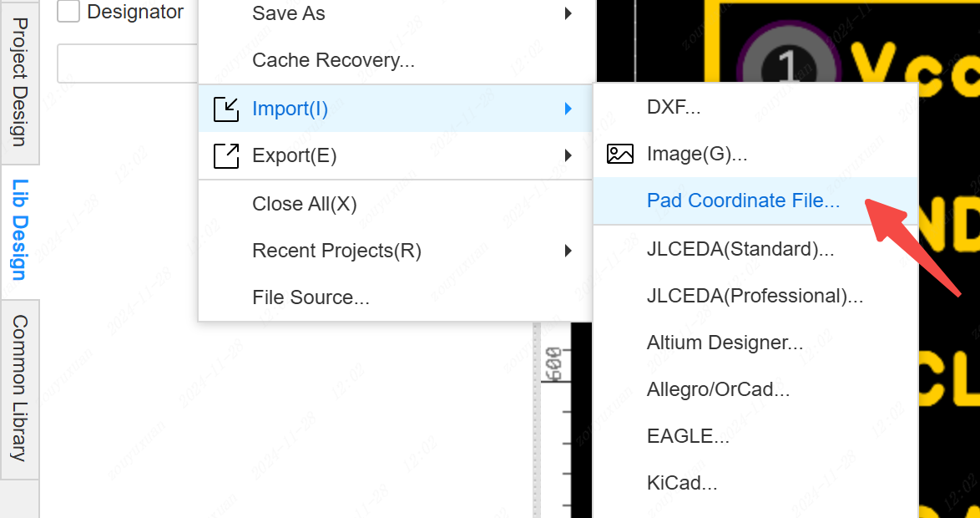Open the Project Design side tab
Screen dimensions: 980x518
(19, 81)
